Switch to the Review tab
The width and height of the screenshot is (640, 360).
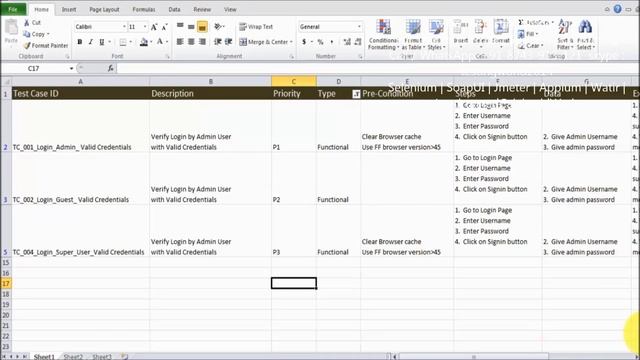[202, 9]
